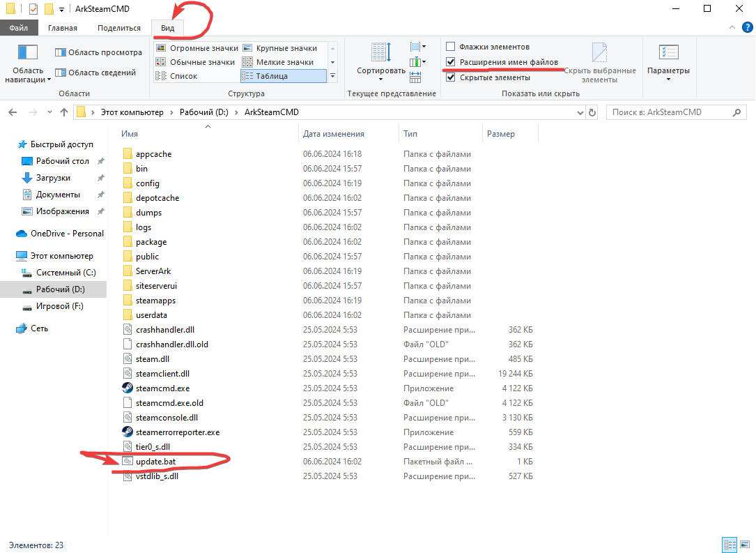The image size is (756, 553).
Task: Collapse the ribbon with chevron
Action: pyautogui.click(x=732, y=27)
